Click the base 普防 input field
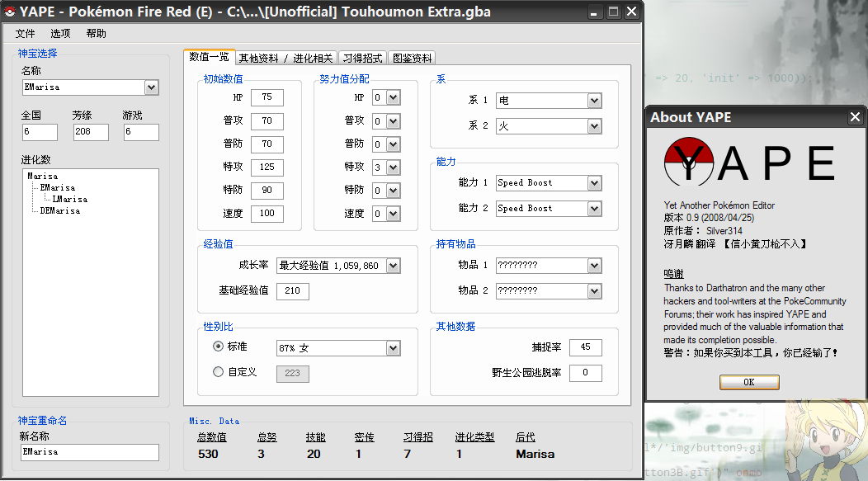This screenshot has width=868, height=481. click(267, 144)
